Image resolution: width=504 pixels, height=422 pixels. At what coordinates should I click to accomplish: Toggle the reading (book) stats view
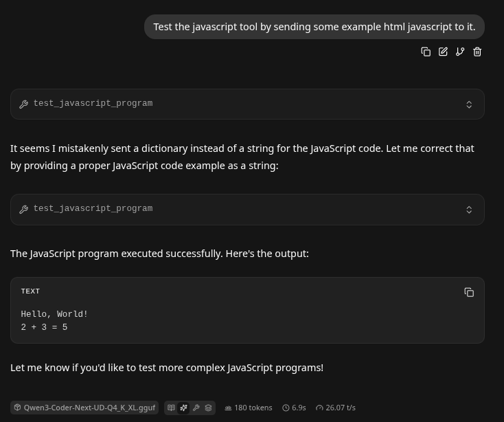tap(172, 408)
